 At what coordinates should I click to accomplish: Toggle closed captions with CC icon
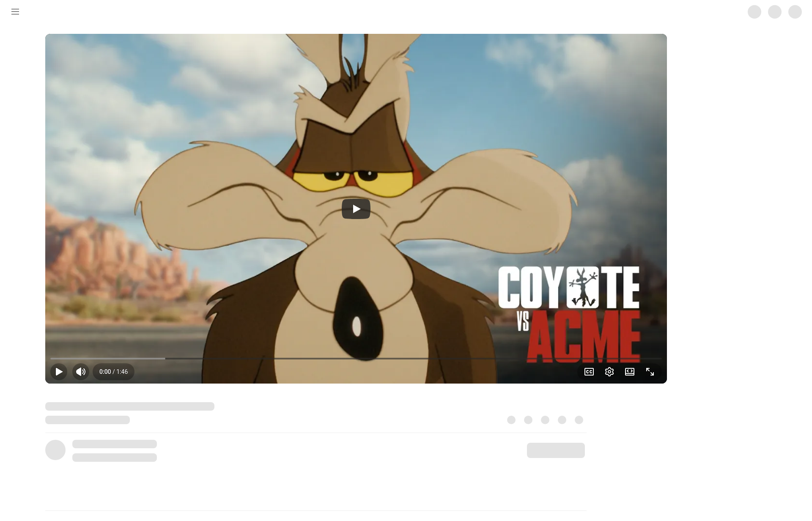pyautogui.click(x=589, y=372)
